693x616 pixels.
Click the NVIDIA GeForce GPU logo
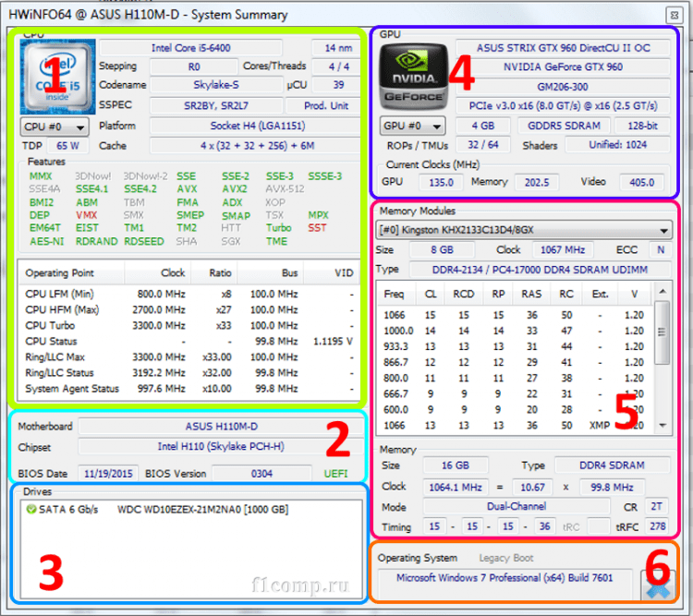coord(413,77)
